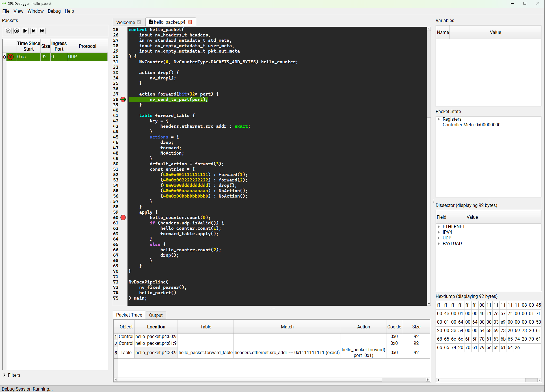
Task: Click hello_packet.forward_table cell in trace
Action: 206,352
